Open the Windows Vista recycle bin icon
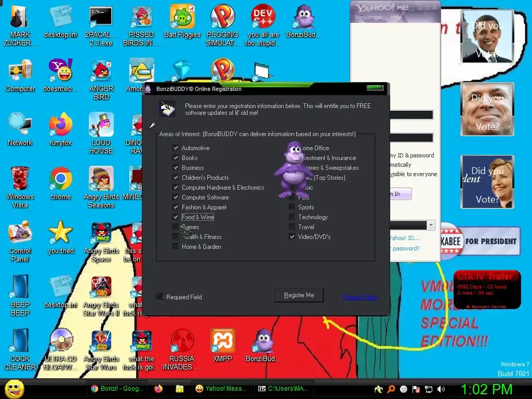The height and width of the screenshot is (399, 532). 20,187
